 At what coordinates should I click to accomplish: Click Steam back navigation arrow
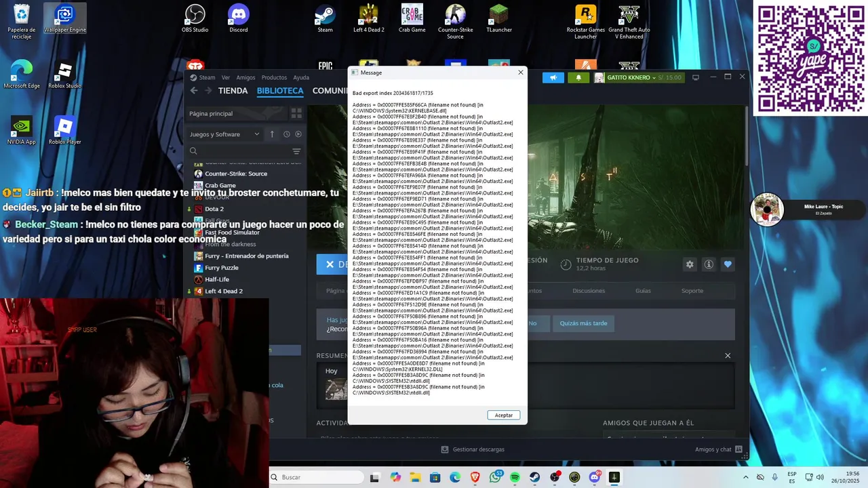(194, 90)
